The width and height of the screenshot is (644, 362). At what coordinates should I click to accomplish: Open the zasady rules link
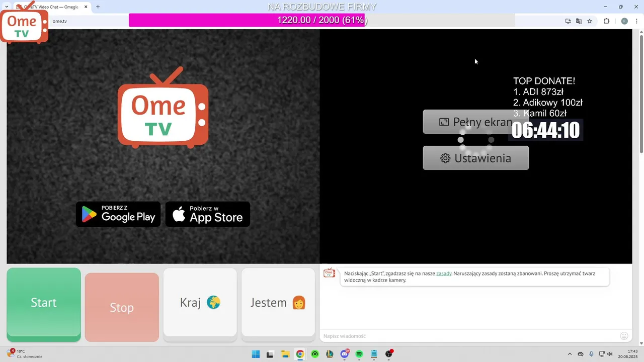(x=444, y=274)
